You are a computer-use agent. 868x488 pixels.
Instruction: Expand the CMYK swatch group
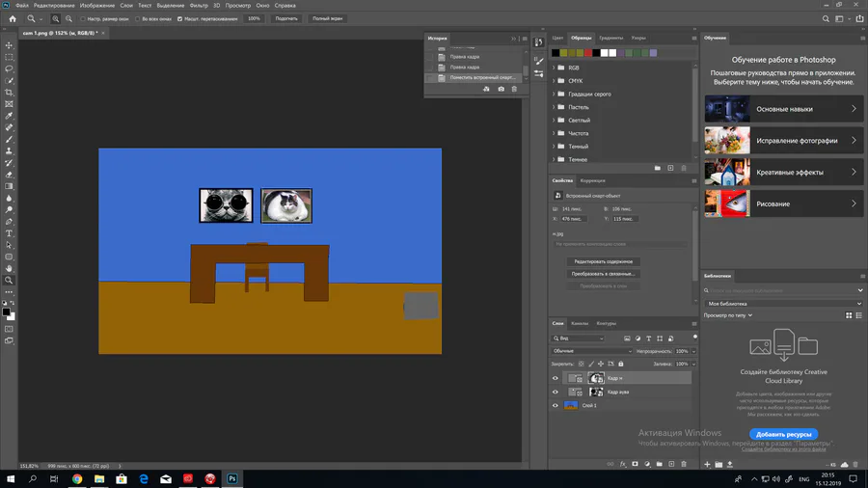[x=554, y=81]
